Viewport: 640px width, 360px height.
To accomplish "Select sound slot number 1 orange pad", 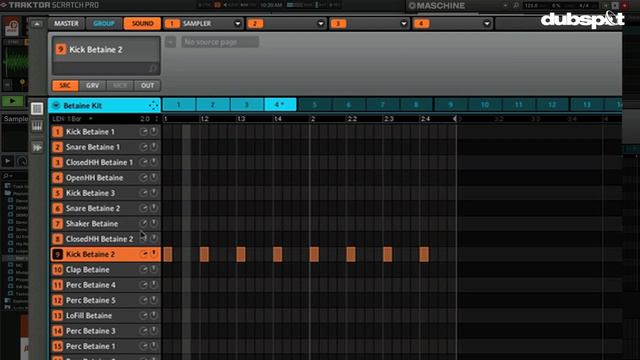I will click(x=58, y=132).
